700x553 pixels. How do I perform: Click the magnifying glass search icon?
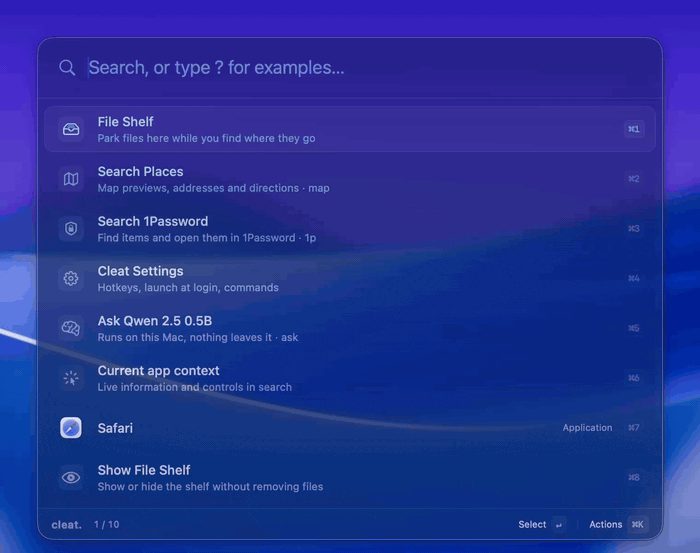coord(67,67)
